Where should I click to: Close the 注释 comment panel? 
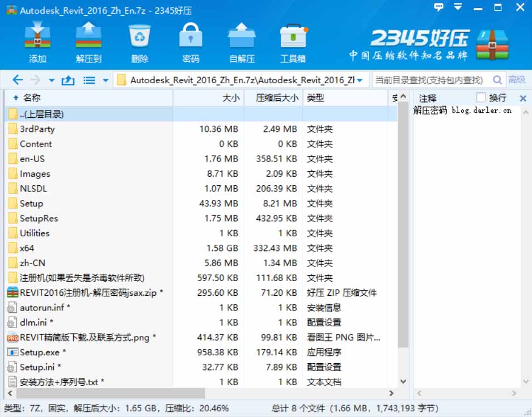(523, 98)
